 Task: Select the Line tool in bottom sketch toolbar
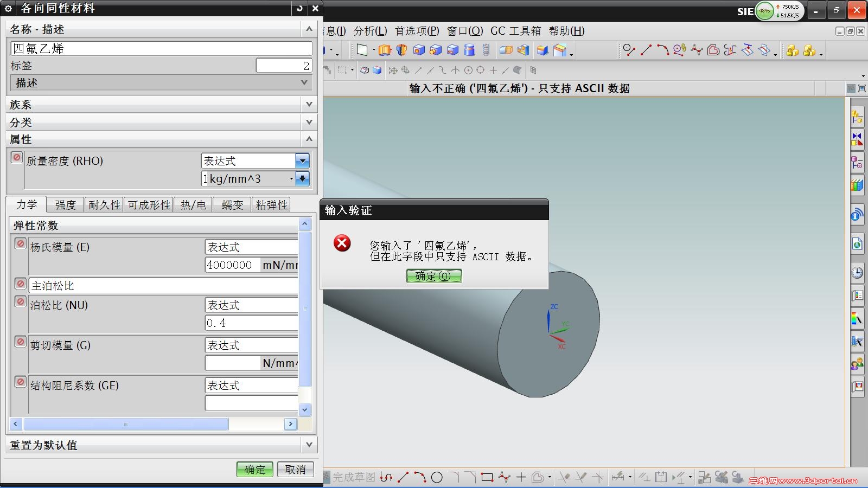pos(403,477)
